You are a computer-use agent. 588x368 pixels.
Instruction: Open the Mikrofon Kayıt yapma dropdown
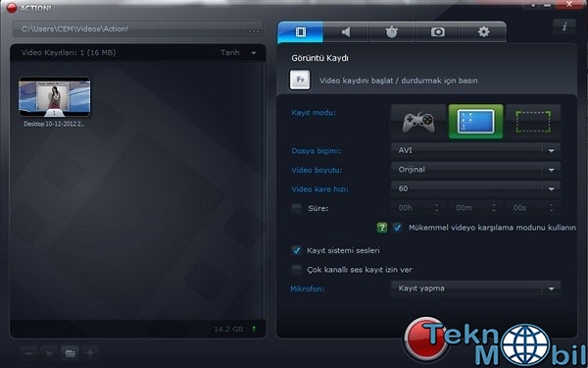click(475, 289)
